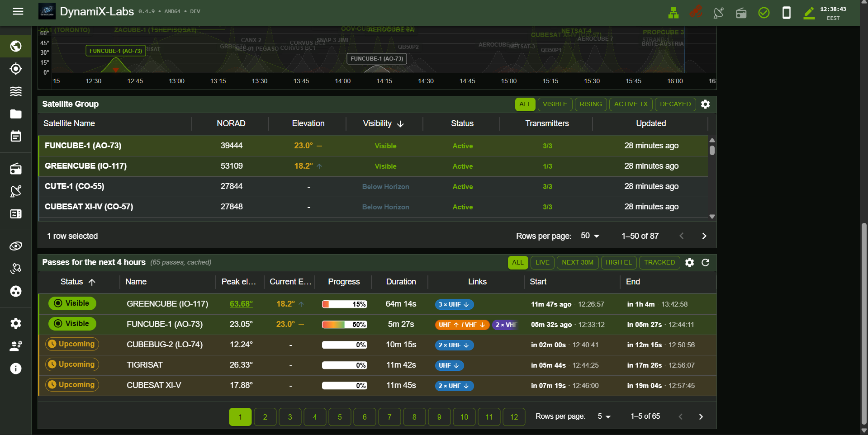Go to passes page 2
This screenshot has height=435, width=868.
tap(265, 417)
